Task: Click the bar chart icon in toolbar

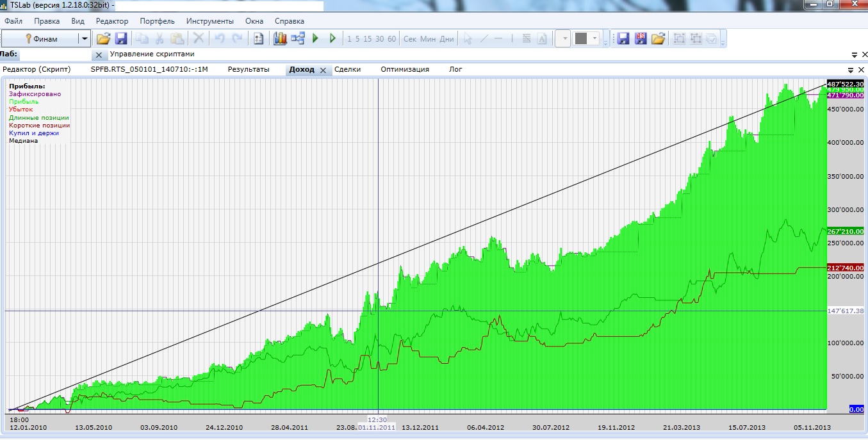Action: (280, 38)
